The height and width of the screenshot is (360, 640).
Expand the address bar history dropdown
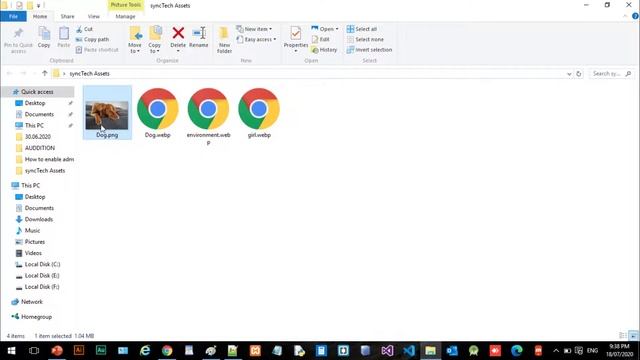tap(569, 74)
